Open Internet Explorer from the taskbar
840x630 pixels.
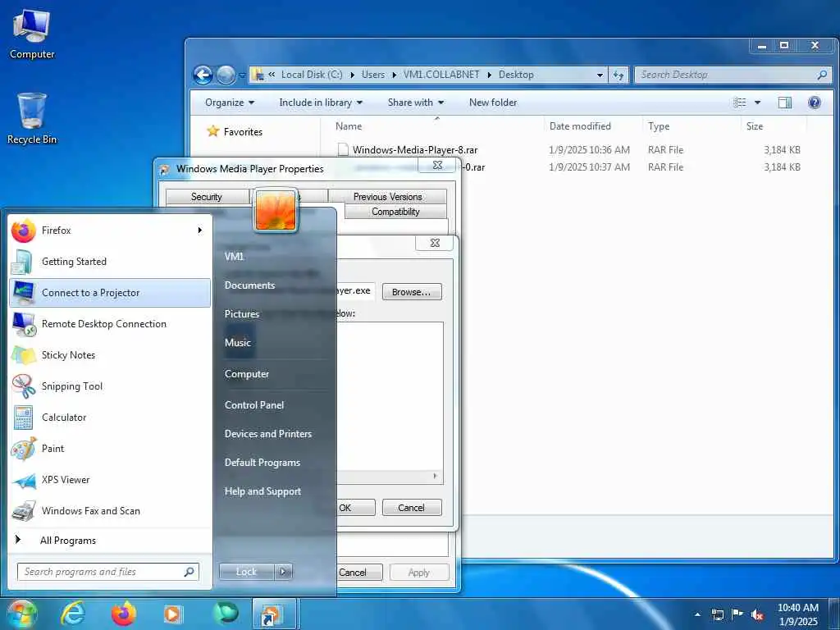[x=72, y=614]
